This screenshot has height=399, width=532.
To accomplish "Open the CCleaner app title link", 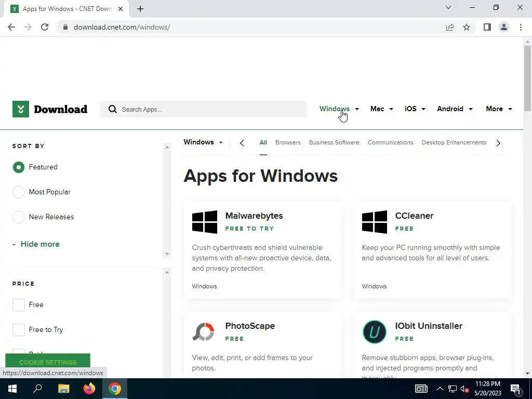I will pos(414,216).
